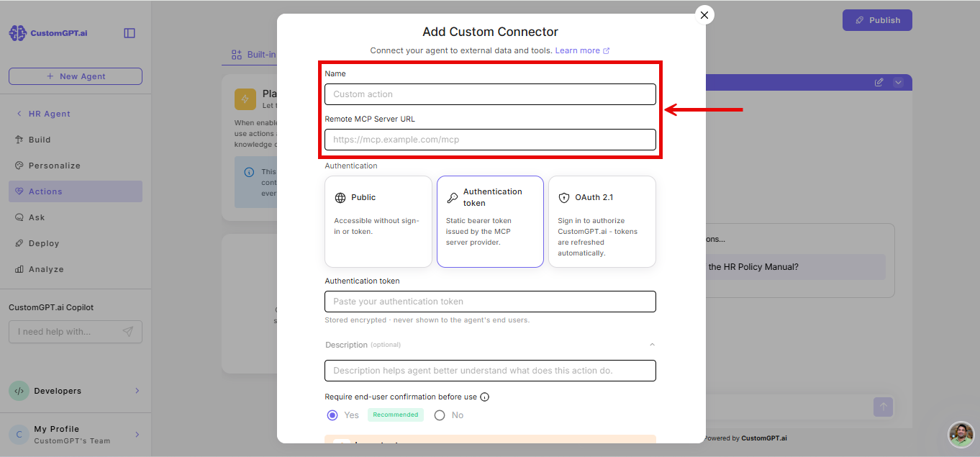
Task: Choose the OAuth 2.1 authentication option
Action: click(x=602, y=222)
